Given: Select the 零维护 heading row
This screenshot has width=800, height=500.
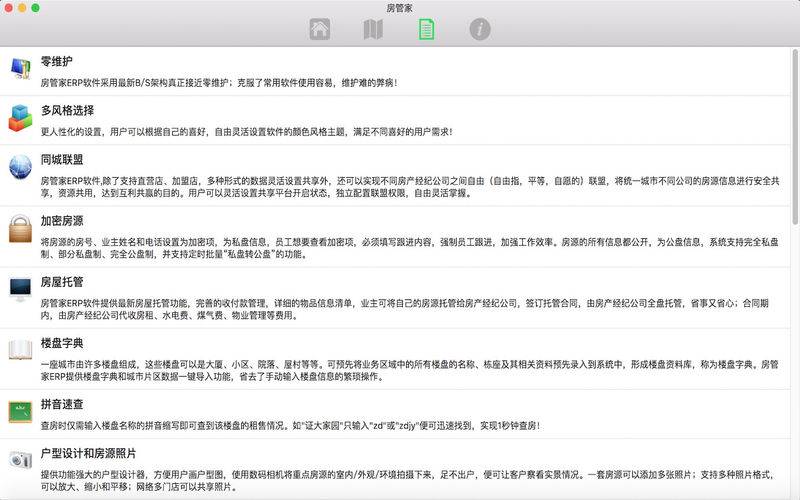Looking at the screenshot, I should pos(56,62).
